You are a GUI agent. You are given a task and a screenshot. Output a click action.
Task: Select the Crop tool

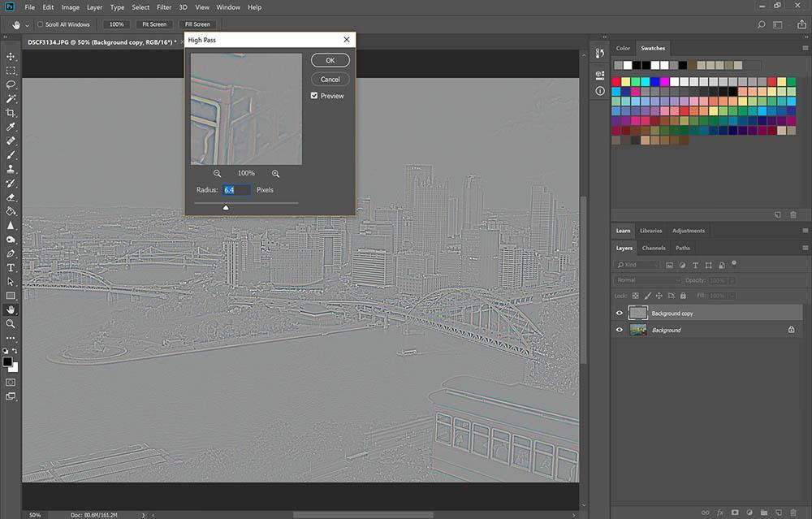pyautogui.click(x=11, y=113)
